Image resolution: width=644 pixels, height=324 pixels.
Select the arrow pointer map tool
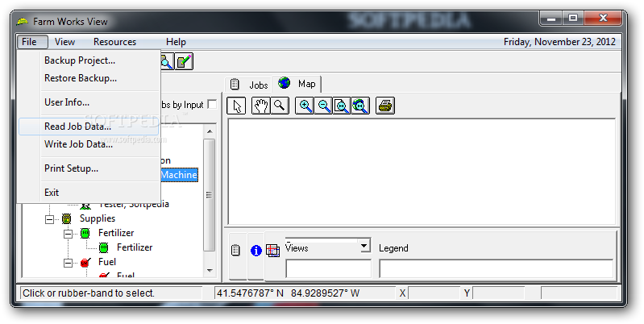click(x=237, y=106)
